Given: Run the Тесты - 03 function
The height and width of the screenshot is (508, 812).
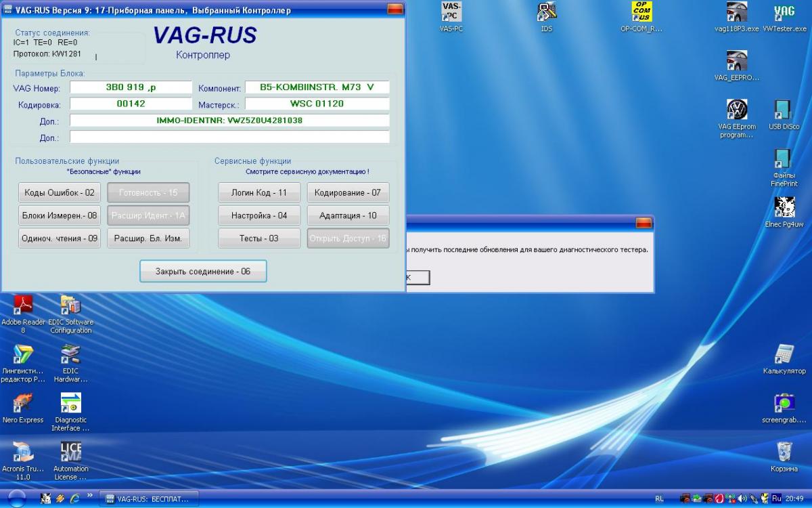Looking at the screenshot, I should click(259, 238).
